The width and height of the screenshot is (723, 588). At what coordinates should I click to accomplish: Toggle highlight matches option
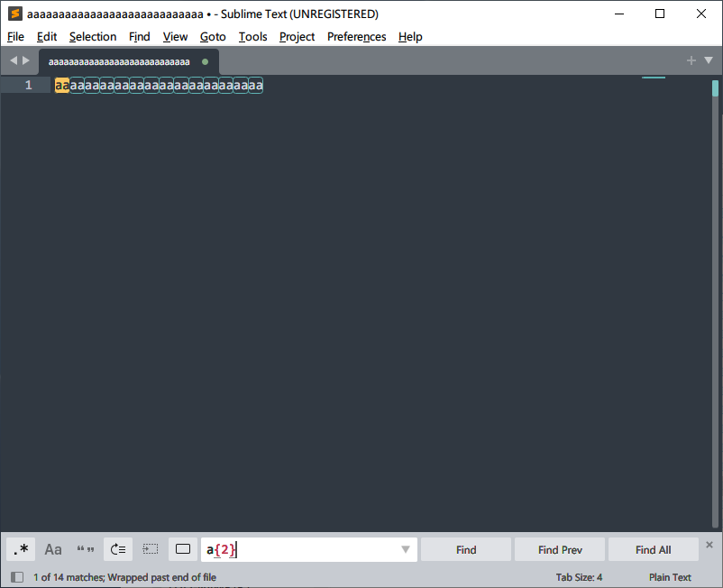[182, 549]
